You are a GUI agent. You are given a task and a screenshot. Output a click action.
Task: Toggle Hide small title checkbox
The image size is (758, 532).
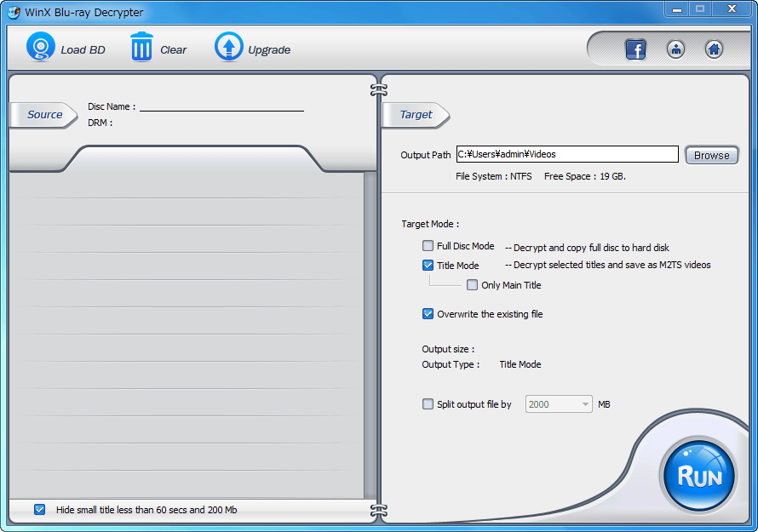coord(40,510)
